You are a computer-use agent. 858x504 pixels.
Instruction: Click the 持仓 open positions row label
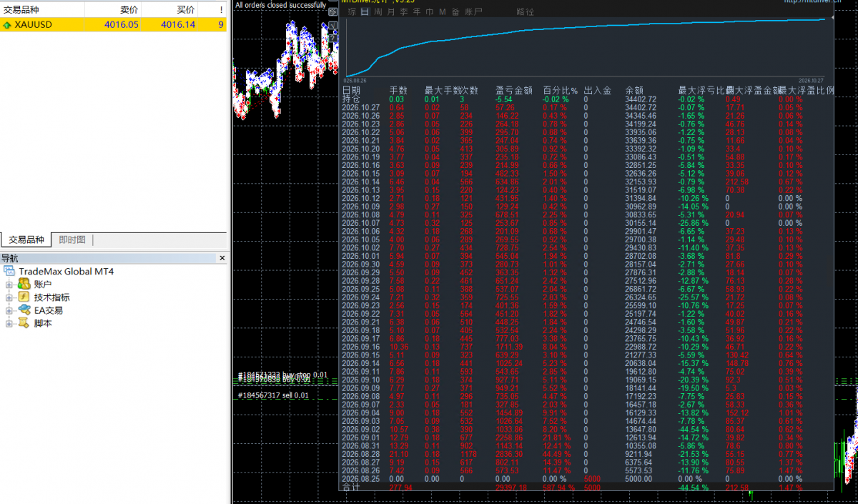tap(351, 99)
